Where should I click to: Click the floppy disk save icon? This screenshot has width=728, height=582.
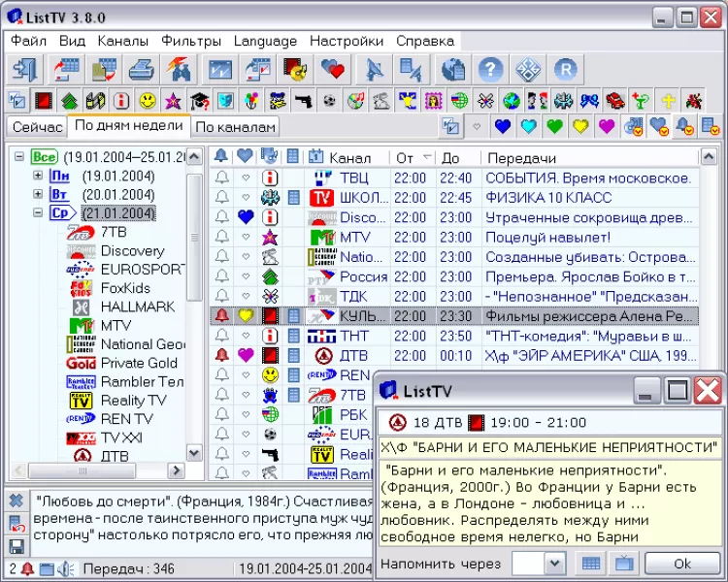pyautogui.click(x=17, y=546)
